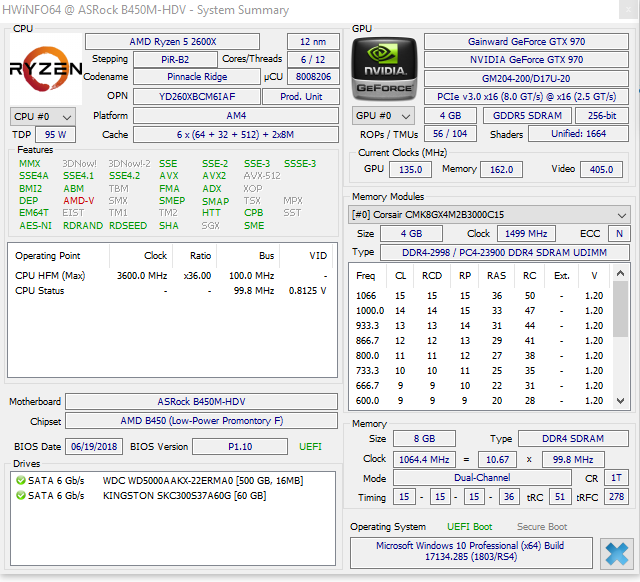Viewport: 640px width, 582px height.
Task: Click the Prod. Unit field
Action: point(301,97)
